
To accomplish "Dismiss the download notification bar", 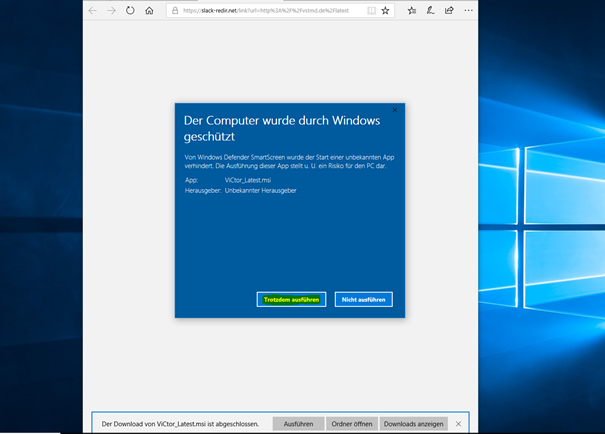I will pyautogui.click(x=459, y=424).
